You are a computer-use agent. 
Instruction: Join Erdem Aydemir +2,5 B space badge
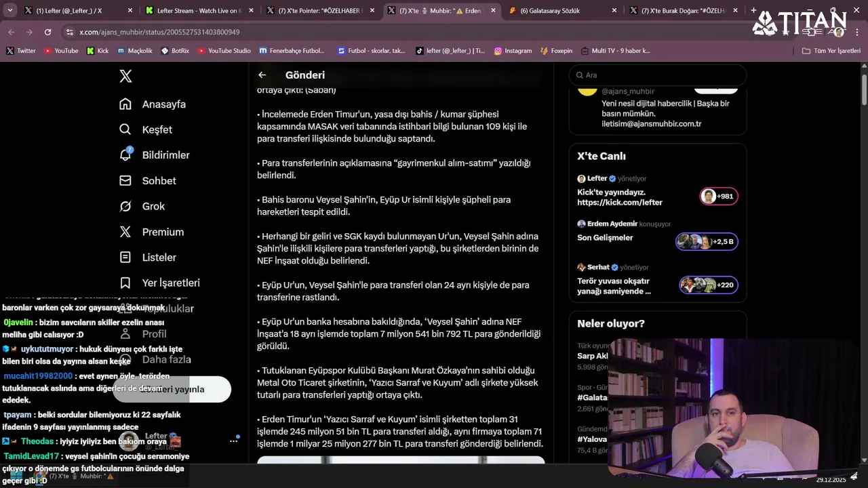(x=707, y=241)
